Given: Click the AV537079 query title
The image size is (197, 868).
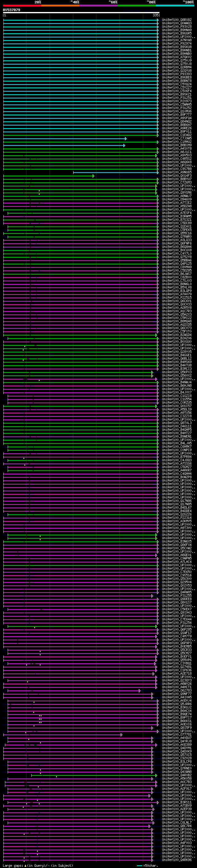Looking at the screenshot, I should [11, 10].
